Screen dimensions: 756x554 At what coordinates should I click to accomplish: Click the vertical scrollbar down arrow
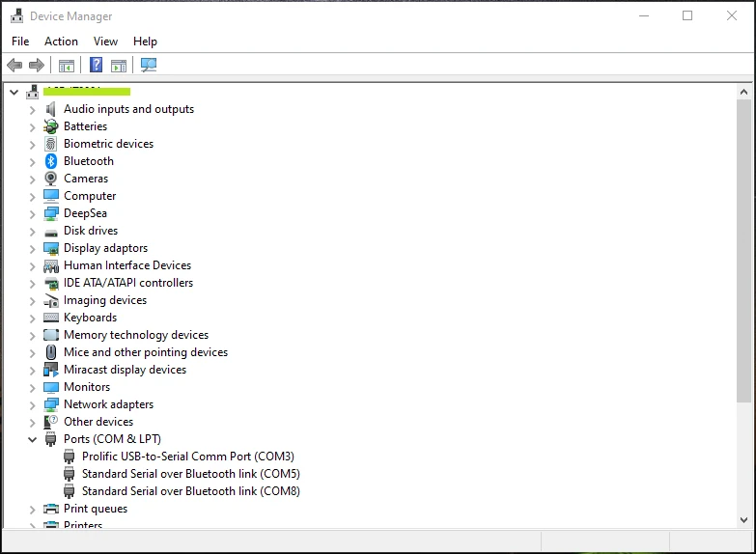click(743, 520)
